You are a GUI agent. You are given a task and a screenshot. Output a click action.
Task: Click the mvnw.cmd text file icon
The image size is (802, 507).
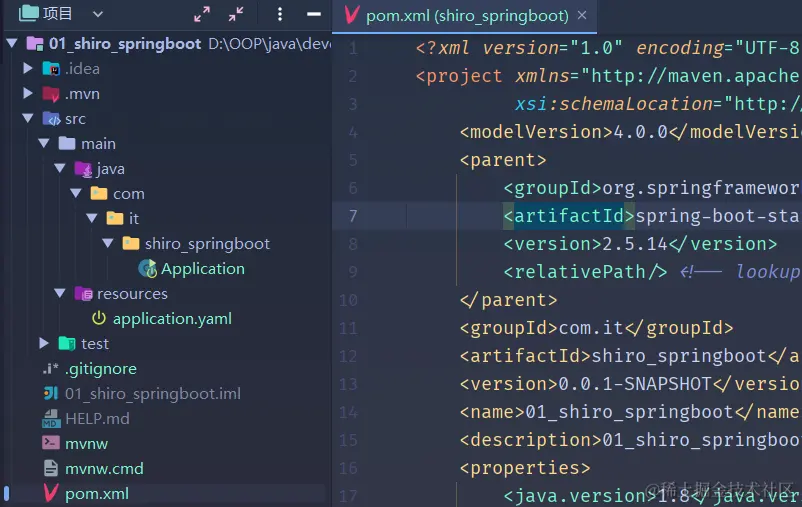(51, 468)
